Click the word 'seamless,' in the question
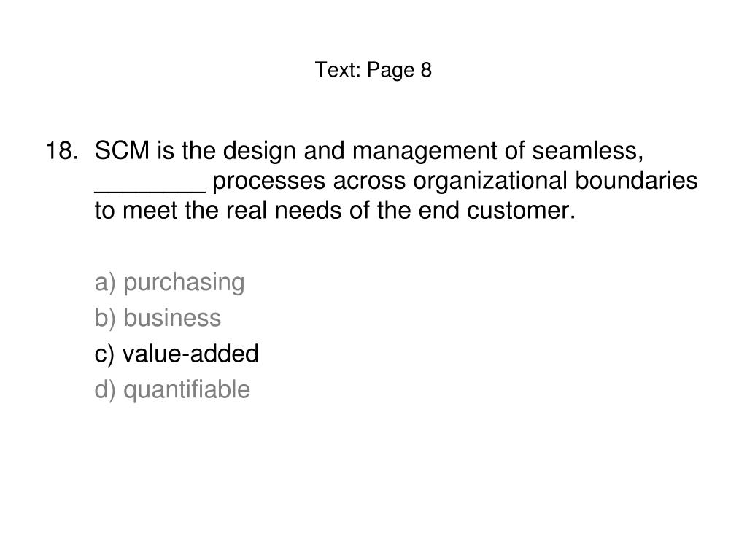The height and width of the screenshot is (560, 747). (587, 152)
